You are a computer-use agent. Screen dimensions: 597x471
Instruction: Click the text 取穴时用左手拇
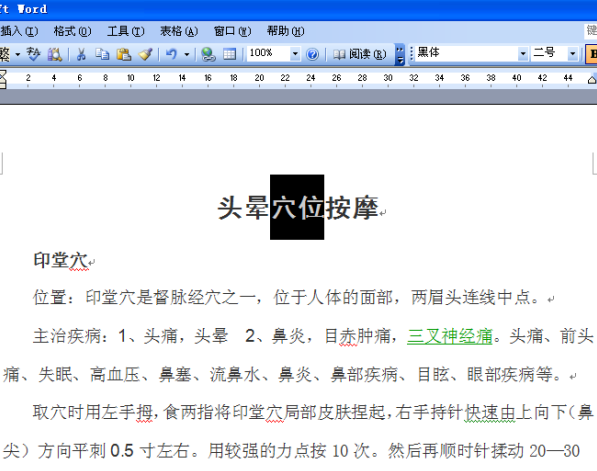pyautogui.click(x=93, y=412)
